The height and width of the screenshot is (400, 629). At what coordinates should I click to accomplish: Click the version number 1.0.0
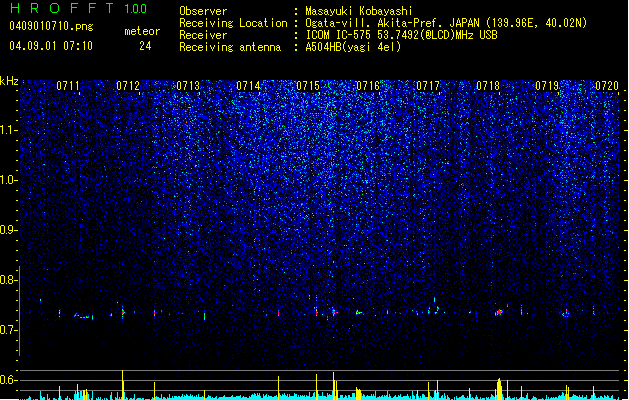click(x=135, y=9)
